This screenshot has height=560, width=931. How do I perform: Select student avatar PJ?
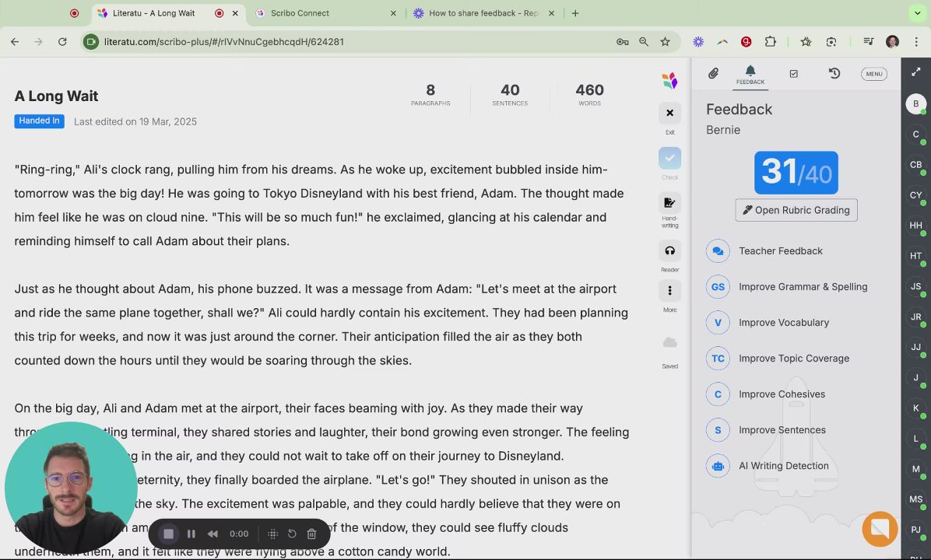[915, 530]
